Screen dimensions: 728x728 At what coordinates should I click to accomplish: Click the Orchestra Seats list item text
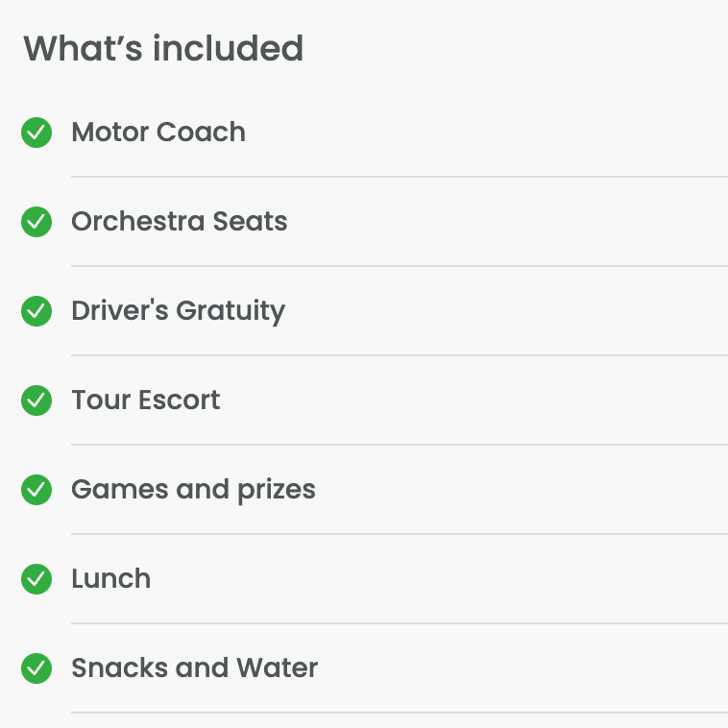pos(180,222)
